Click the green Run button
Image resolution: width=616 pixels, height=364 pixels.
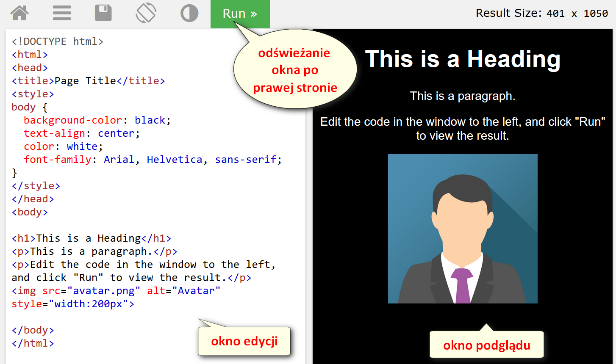240,14
